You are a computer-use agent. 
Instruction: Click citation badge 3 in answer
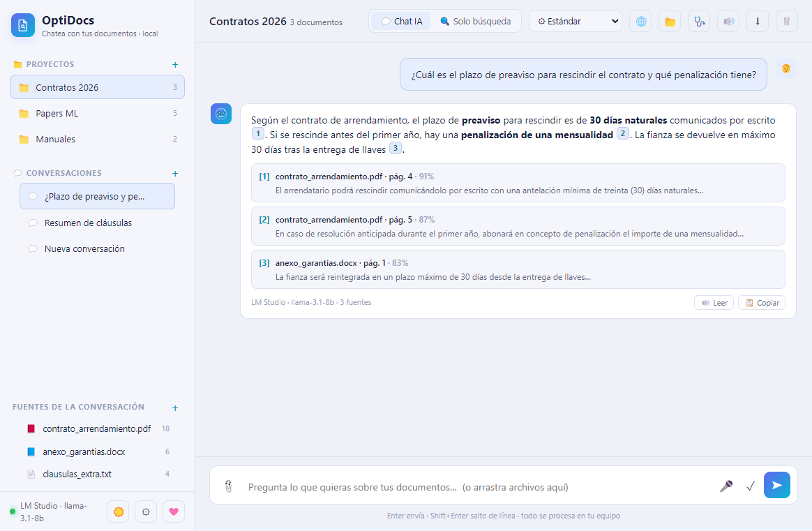395,148
